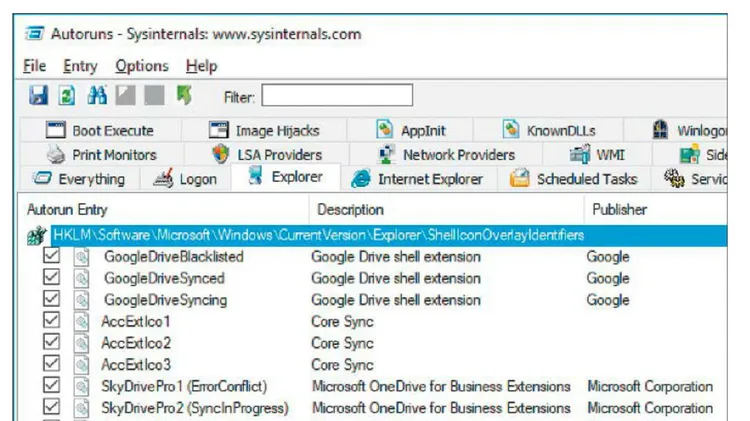Select the GoogleDriveBlacklisted entry name
Screen dimensions: 750x421
coord(174,256)
